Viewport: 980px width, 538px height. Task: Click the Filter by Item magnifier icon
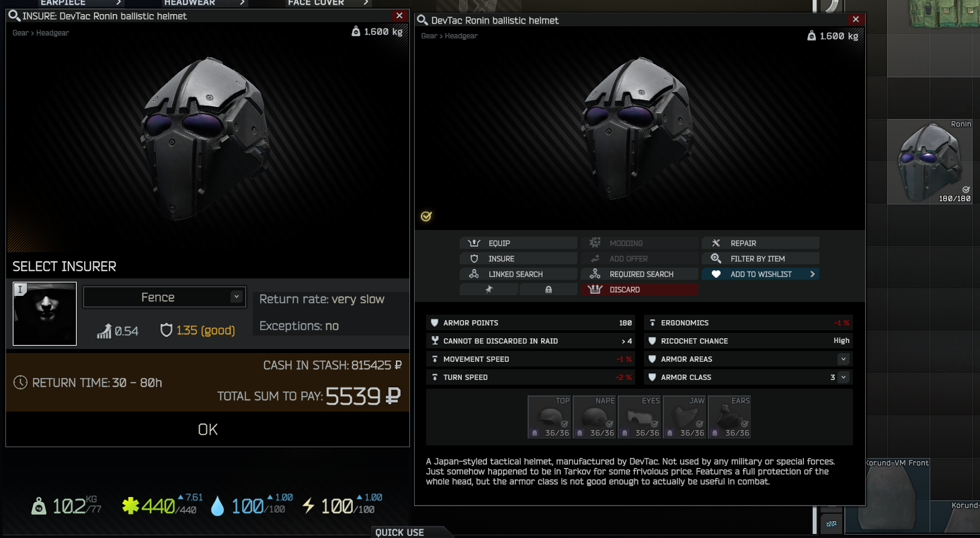coord(716,258)
